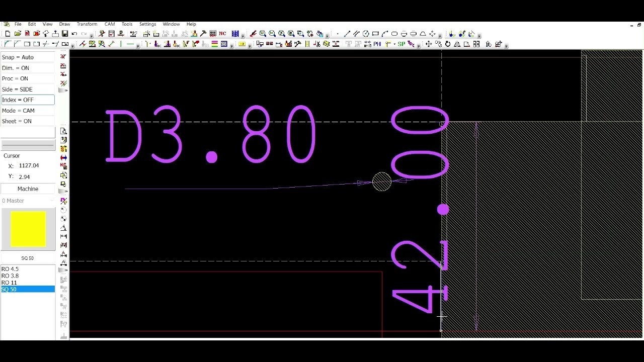
Task: Open the Tools menu
Action: [x=127, y=24]
